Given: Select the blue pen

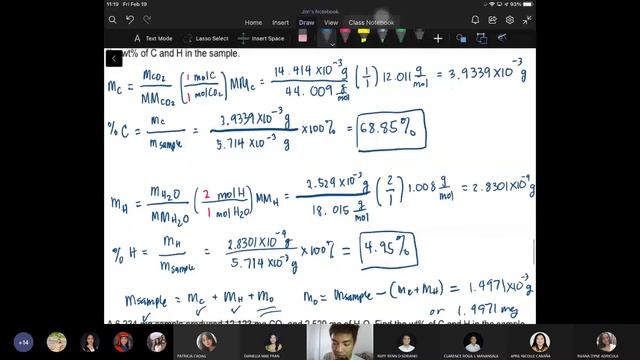Looking at the screenshot, I should pyautogui.click(x=327, y=36).
